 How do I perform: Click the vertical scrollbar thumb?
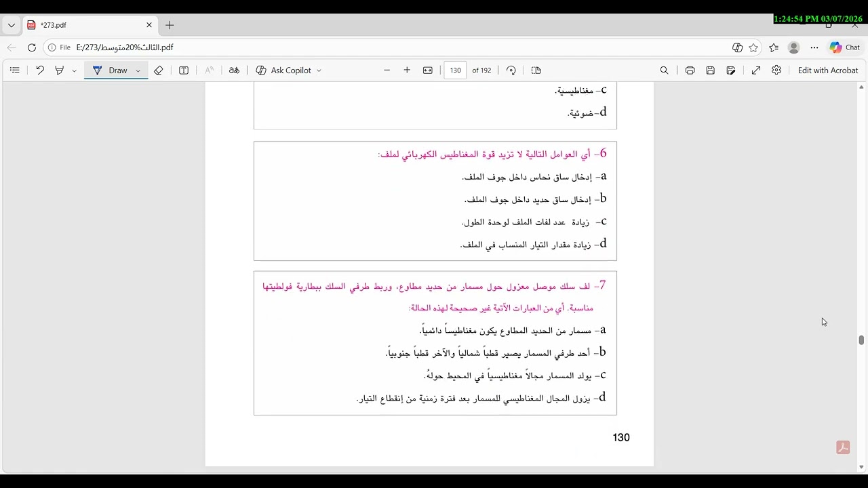[x=861, y=340]
